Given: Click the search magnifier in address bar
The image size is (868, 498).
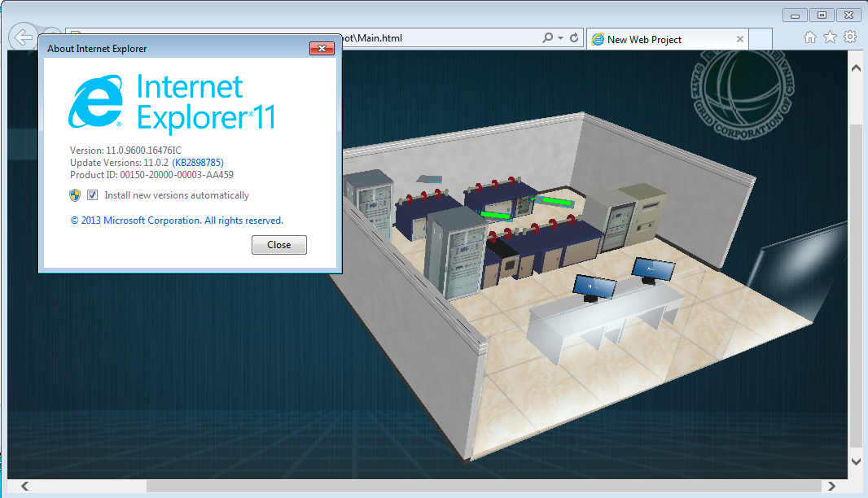Looking at the screenshot, I should pos(547,37).
